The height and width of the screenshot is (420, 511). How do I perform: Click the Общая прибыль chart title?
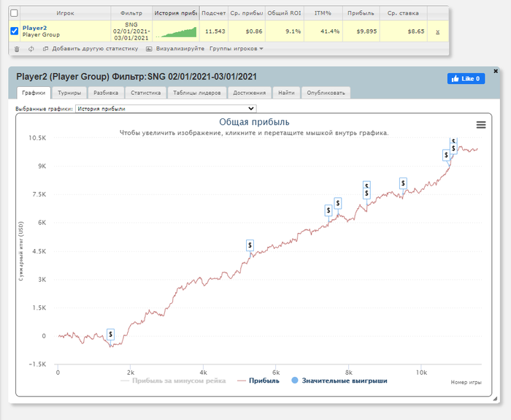click(254, 122)
